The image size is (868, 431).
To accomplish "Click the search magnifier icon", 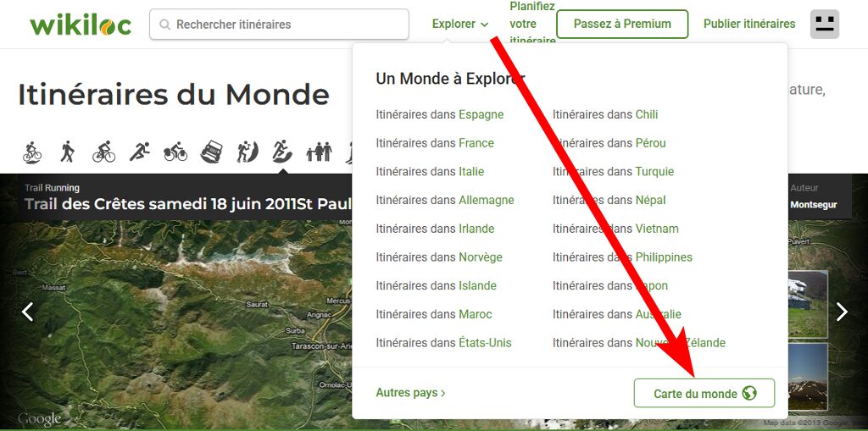I will [x=164, y=25].
